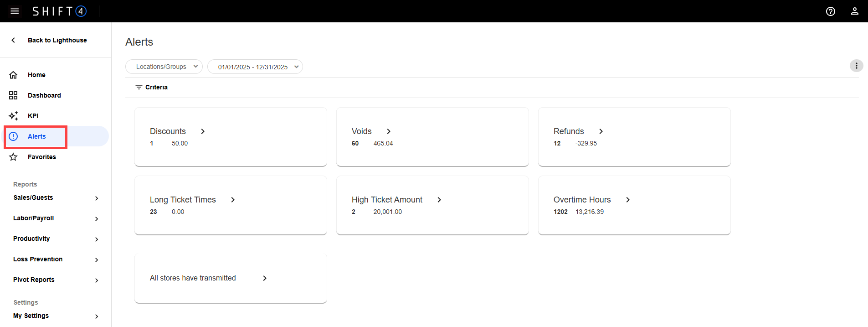The image size is (868, 327).
Task: Expand the Loss Prevention section
Action: tap(56, 260)
